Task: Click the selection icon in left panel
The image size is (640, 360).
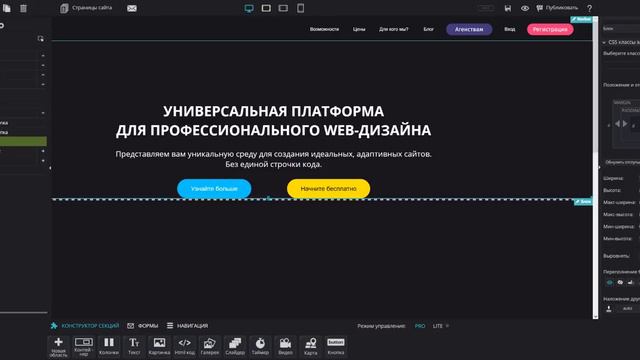Action: pos(40,38)
